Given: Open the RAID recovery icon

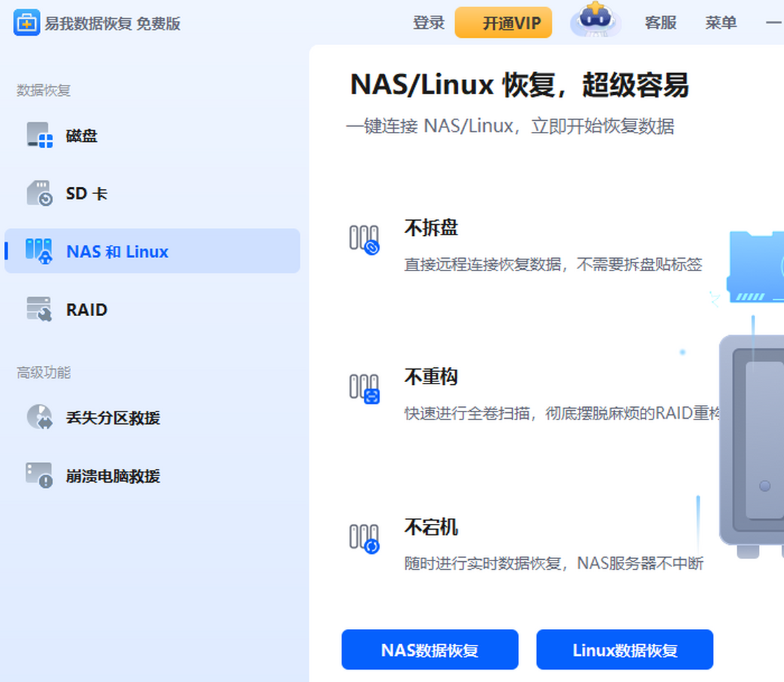Looking at the screenshot, I should pos(39,309).
